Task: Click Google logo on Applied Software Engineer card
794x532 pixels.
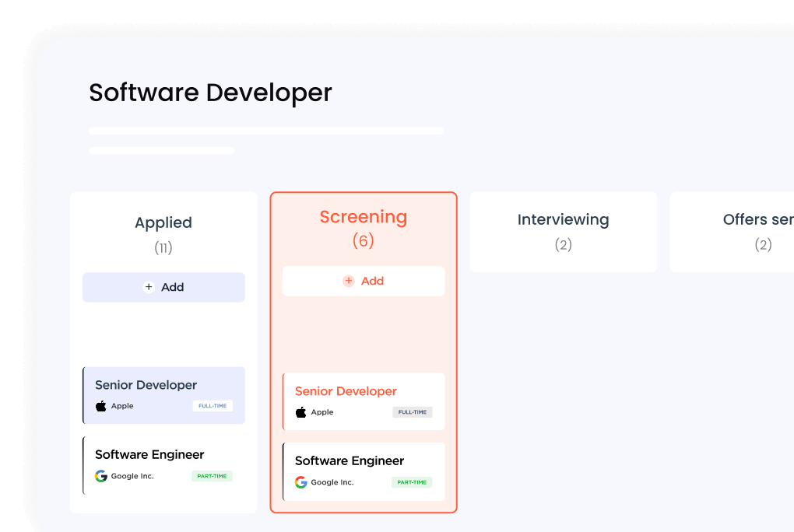Action: 100,476
